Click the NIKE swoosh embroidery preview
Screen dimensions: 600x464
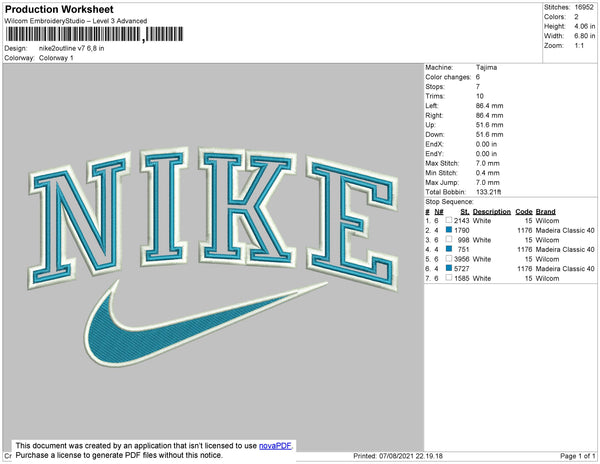pos(205,323)
